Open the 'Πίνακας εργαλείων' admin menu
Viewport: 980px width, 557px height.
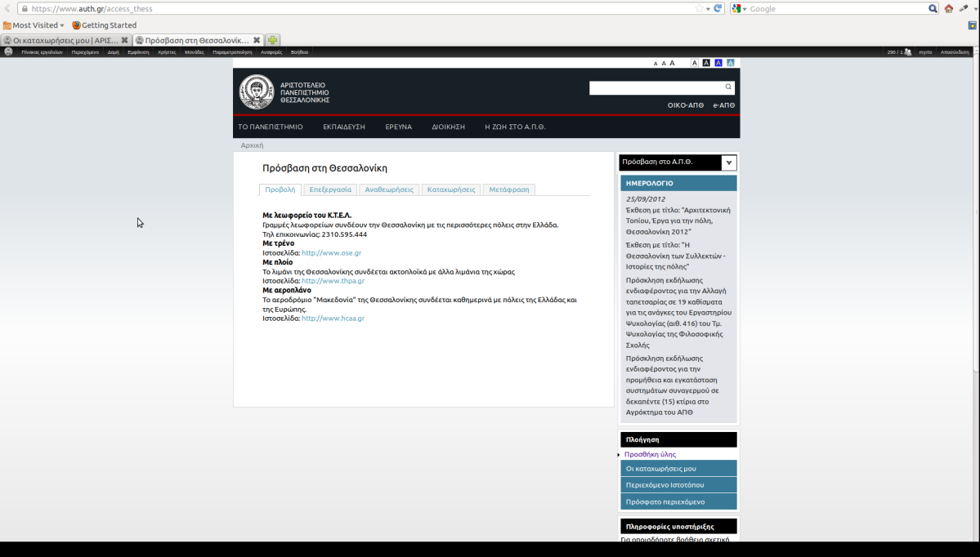42,52
